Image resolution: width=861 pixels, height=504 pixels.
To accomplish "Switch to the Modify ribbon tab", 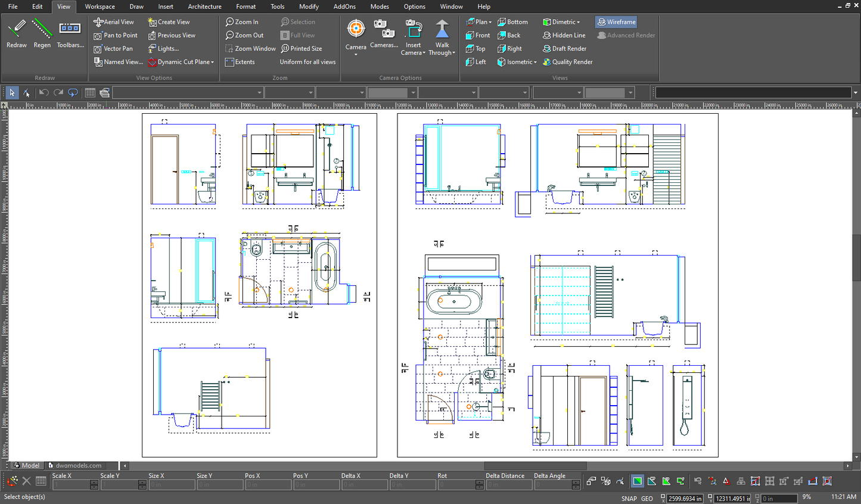I will pyautogui.click(x=309, y=7).
